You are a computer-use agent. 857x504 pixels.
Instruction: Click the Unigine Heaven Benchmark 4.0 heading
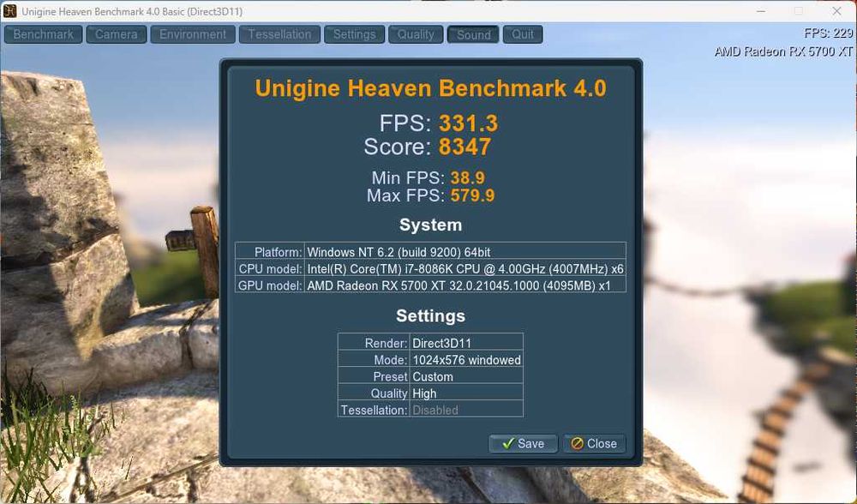point(431,88)
